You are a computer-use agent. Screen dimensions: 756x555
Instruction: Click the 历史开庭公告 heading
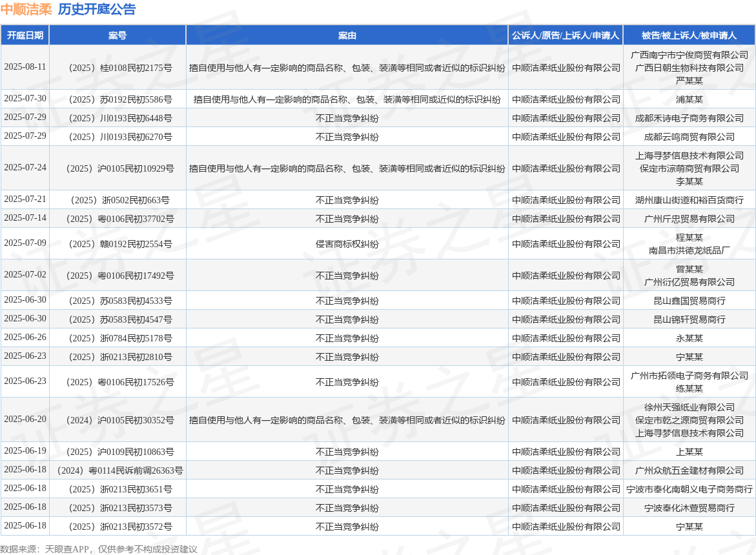97,9
